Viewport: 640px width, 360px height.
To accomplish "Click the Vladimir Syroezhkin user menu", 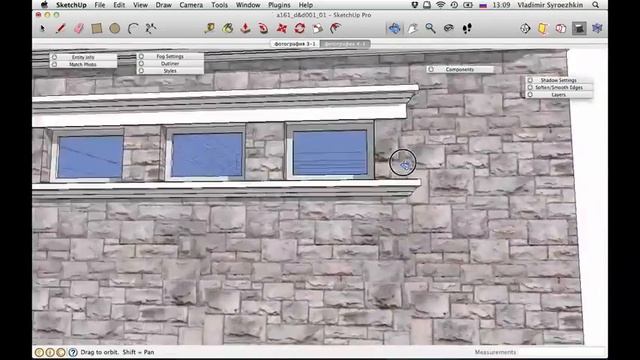I will point(550,5).
